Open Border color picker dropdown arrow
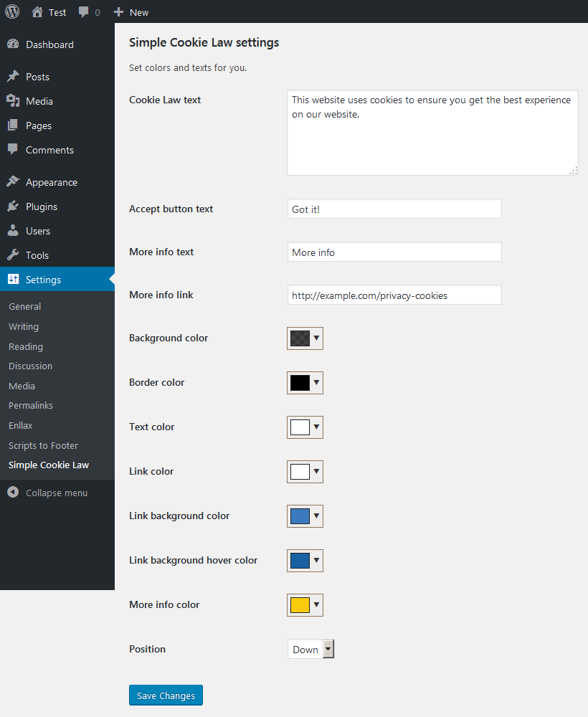 (x=316, y=382)
